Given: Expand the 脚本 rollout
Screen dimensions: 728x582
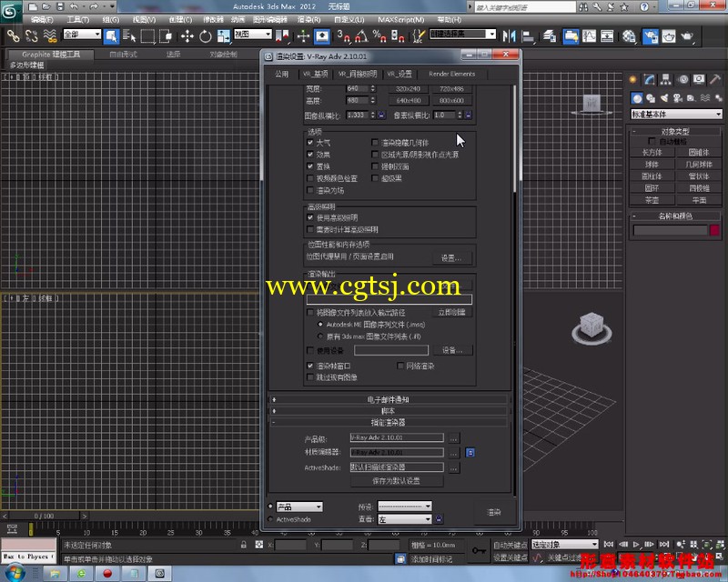Looking at the screenshot, I should pyautogui.click(x=389, y=411).
